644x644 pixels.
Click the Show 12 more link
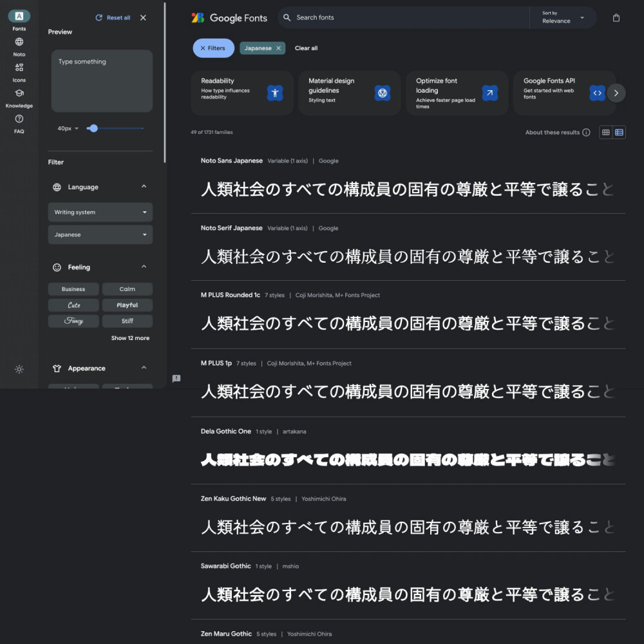pos(129,337)
